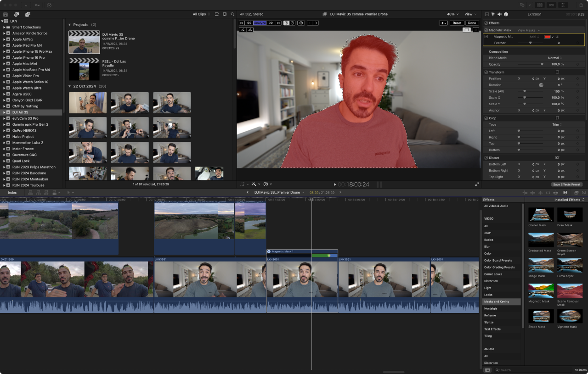This screenshot has width=588, height=374.
Task: Analyze forward with double right arrows
Action: (271, 23)
